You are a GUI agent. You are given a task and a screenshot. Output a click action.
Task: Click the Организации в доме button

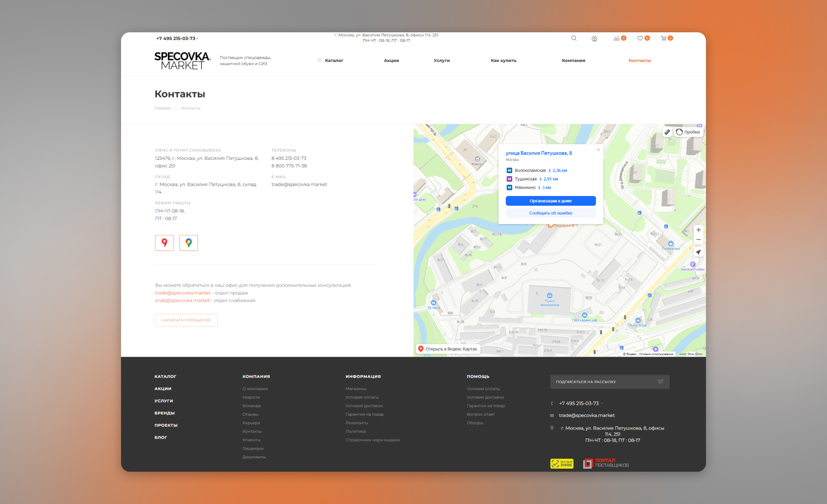point(550,201)
